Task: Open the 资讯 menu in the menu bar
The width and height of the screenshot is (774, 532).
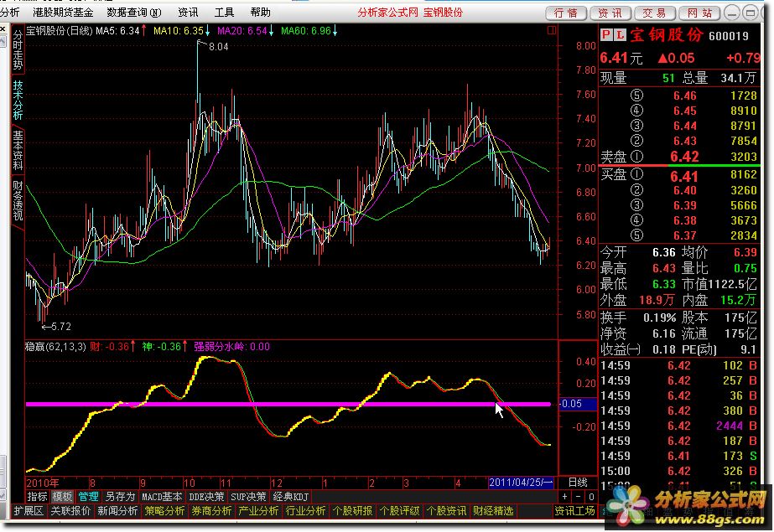Action: (x=188, y=13)
